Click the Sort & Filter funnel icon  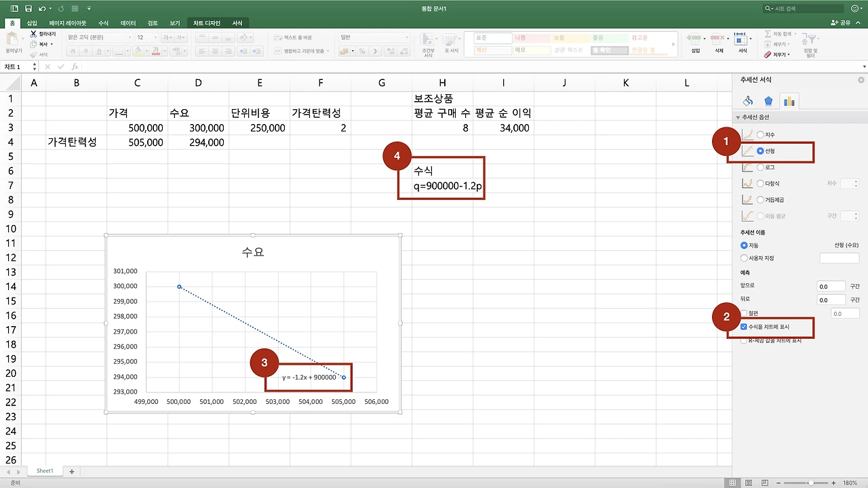tap(810, 38)
